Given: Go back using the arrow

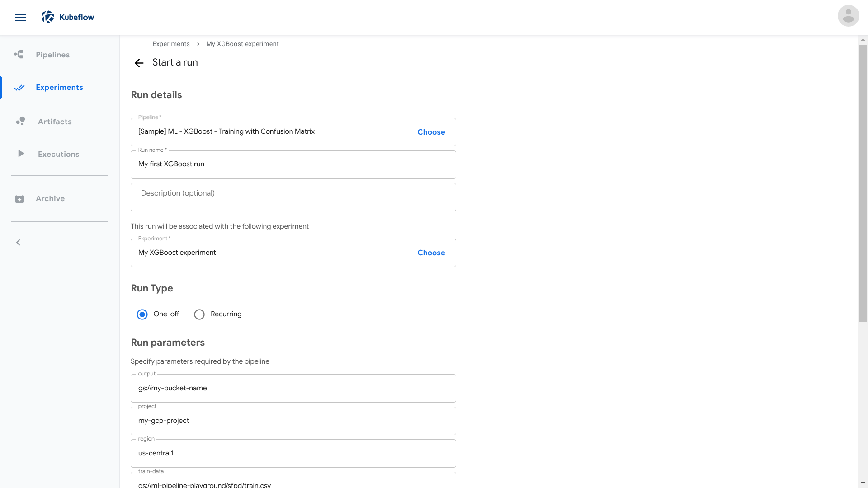Looking at the screenshot, I should click(139, 63).
